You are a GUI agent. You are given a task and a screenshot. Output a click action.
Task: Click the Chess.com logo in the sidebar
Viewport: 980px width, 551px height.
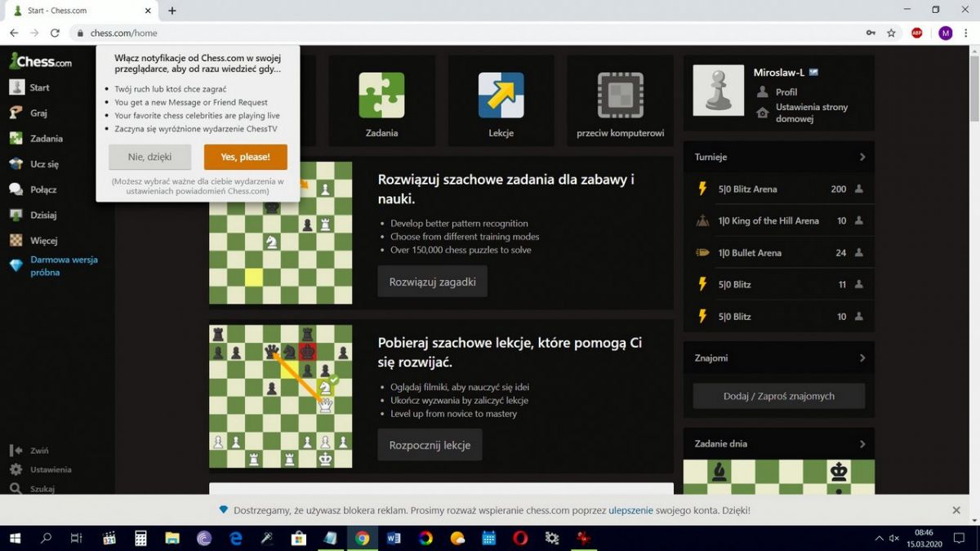(40, 61)
